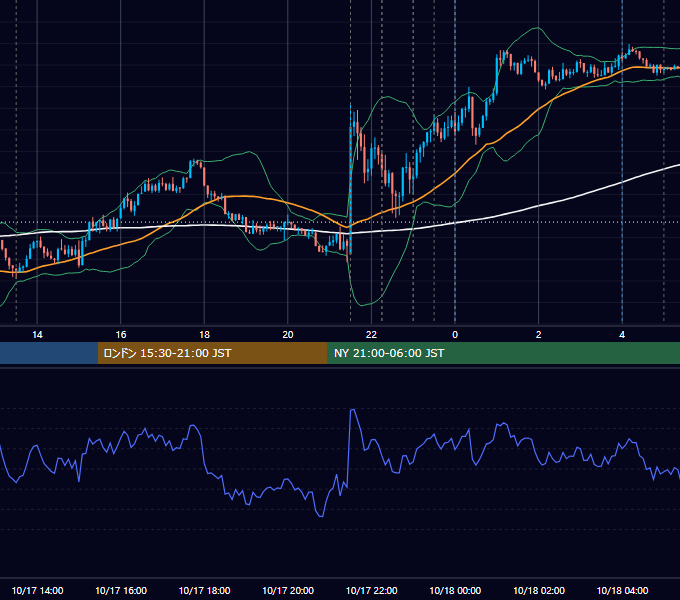Image resolution: width=680 pixels, height=600 pixels.
Task: Click the 10/18 04:00 date label
Action: coord(622,590)
